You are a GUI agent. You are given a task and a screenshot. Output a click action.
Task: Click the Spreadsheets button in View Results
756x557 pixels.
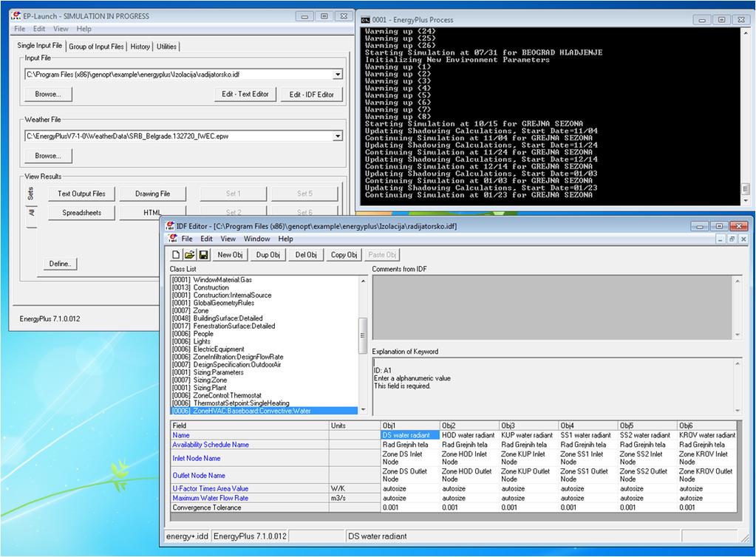click(81, 213)
